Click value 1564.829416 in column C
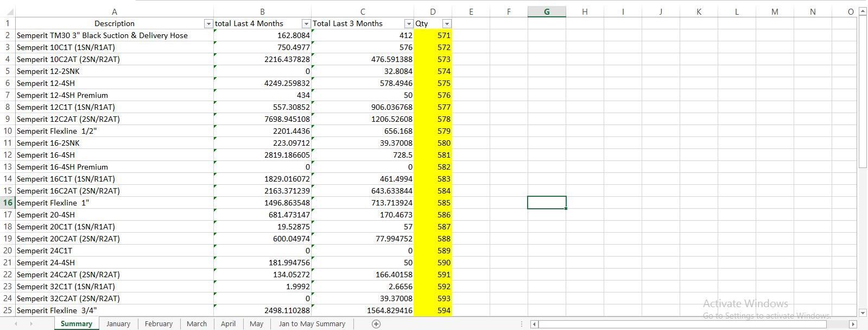This screenshot has height=330, width=868. pos(363,310)
